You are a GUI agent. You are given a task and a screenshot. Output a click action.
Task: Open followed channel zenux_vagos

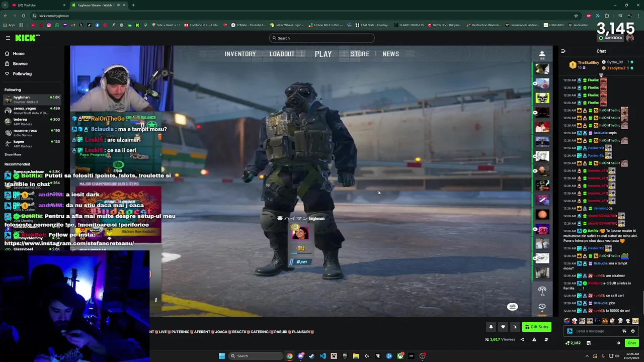pos(32,110)
